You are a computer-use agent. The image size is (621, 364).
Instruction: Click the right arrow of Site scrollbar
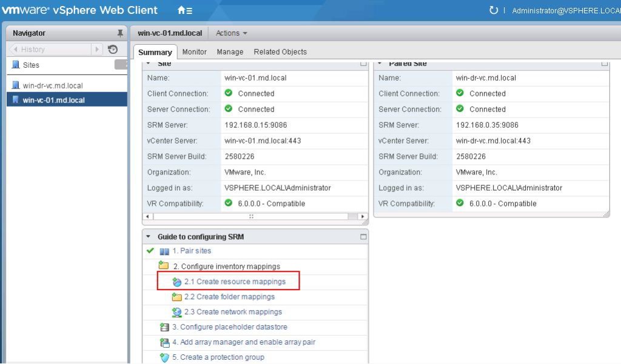click(x=363, y=216)
